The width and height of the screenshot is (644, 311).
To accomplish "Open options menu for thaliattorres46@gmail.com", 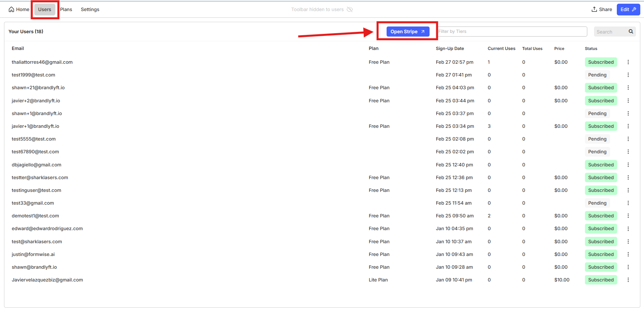I will tap(628, 62).
